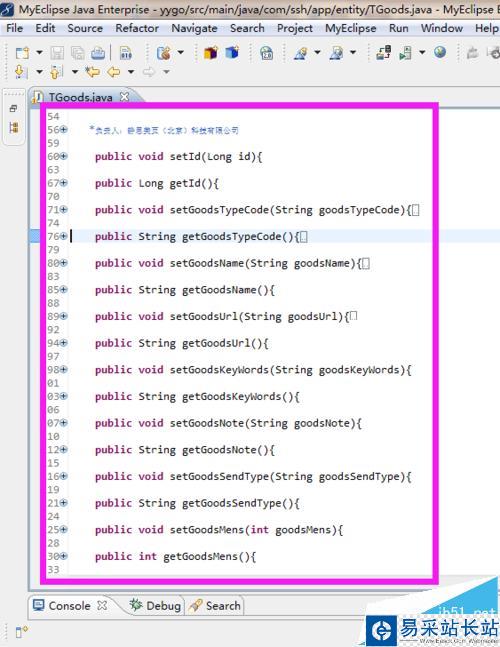This screenshot has height=647, width=500.
Task: Click the run server icon
Action: coord(406,53)
